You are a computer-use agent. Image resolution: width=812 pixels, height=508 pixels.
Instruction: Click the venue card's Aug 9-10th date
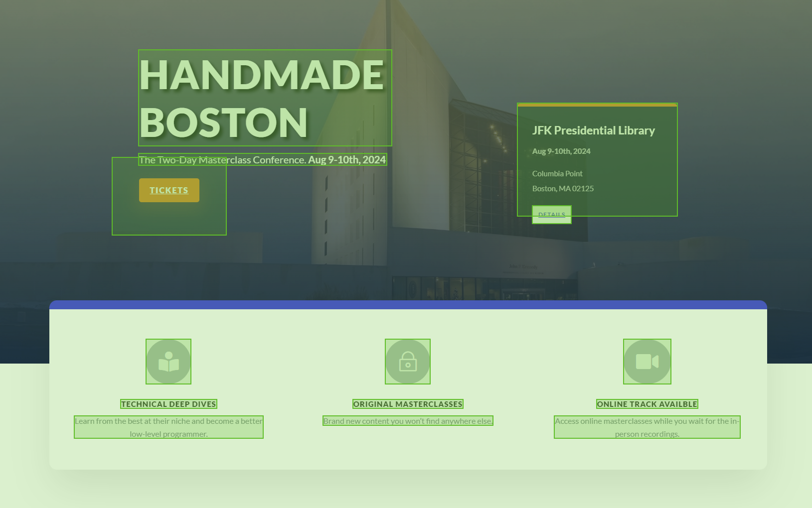pos(561,151)
